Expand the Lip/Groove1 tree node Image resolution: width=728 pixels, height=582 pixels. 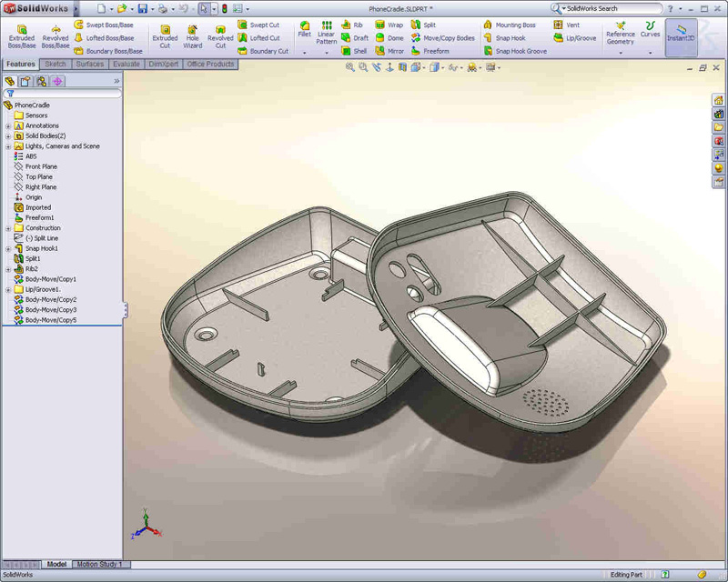point(8,289)
